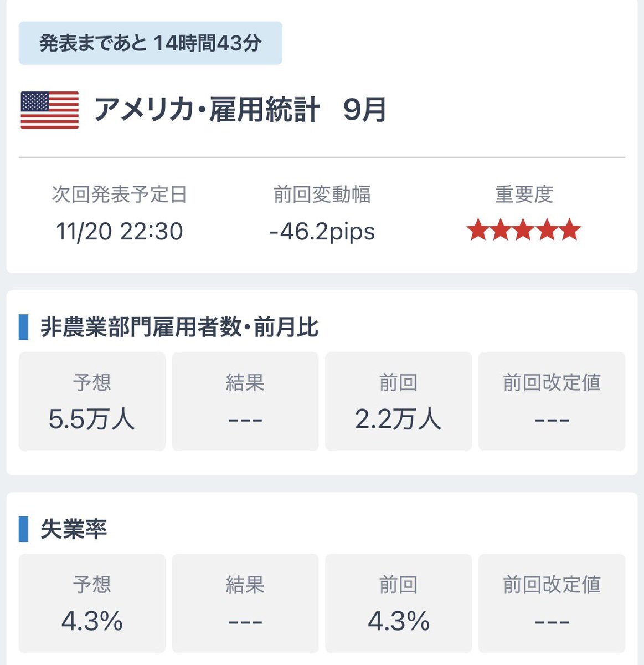Tap the nonfarm payroll 結果 cell
This screenshot has height=665, width=644.
pyautogui.click(x=245, y=401)
